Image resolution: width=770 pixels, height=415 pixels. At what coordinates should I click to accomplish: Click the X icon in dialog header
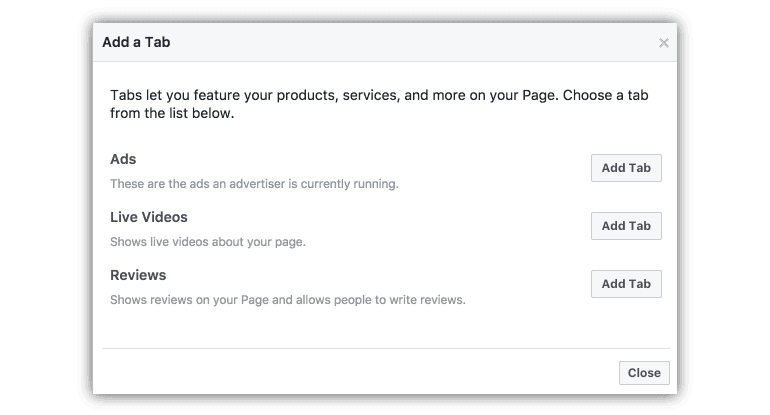pyautogui.click(x=664, y=43)
